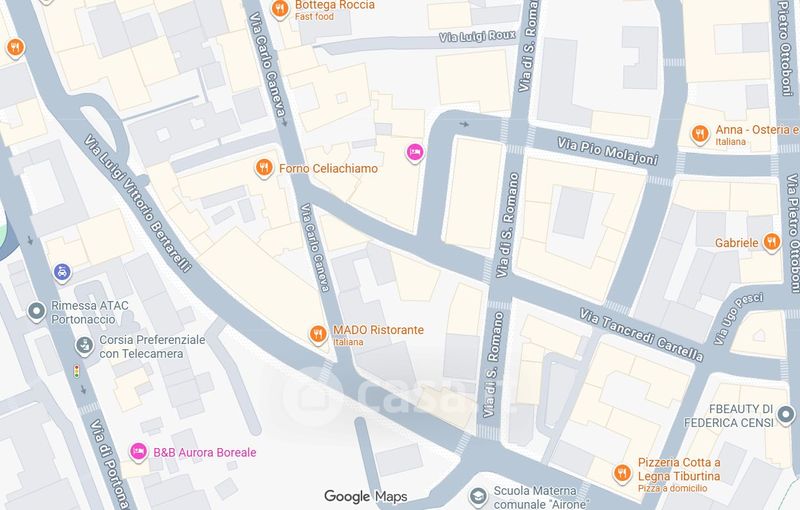This screenshot has height=510, width=800.
Task: Click the Forno Celiachiamo restaurant pin
Action: pos(264,168)
